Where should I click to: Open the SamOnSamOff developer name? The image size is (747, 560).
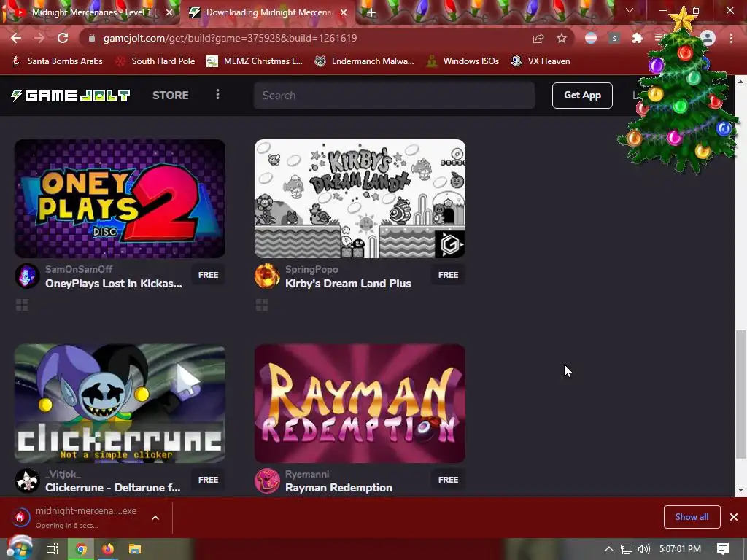79,269
